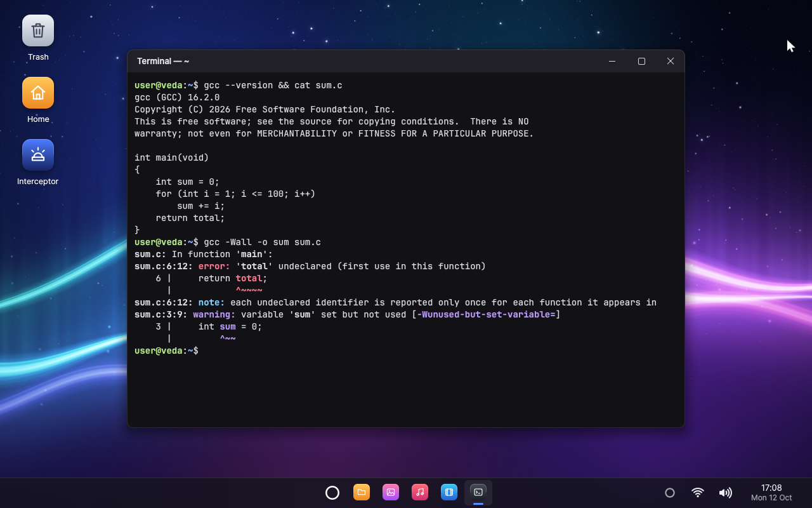Select the Terminal icon in the taskbar
Screen dimensions: 812x508
478,492
